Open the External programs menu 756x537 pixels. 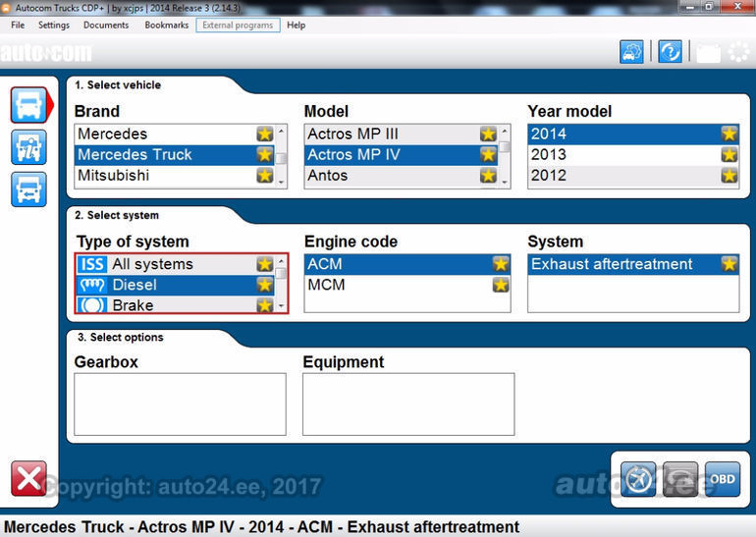[x=238, y=26]
